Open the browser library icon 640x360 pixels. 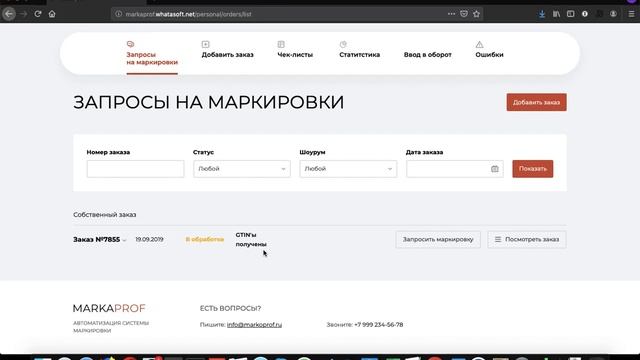click(556, 14)
